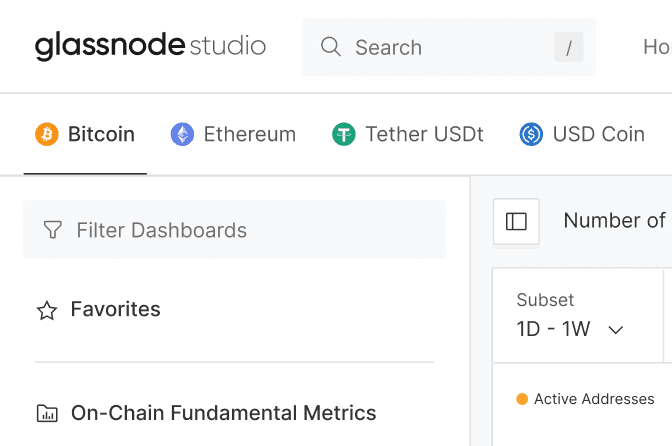Switch to the Ethereum tab
The width and height of the screenshot is (672, 446).
coord(249,134)
